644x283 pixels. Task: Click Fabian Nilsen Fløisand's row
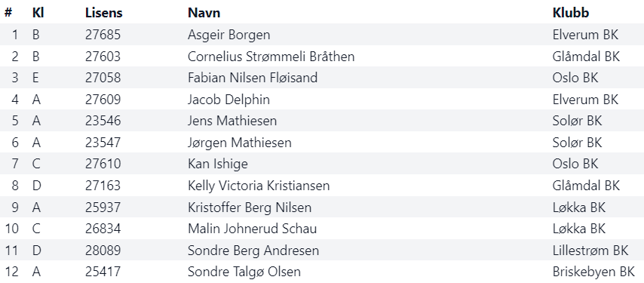(x=322, y=78)
